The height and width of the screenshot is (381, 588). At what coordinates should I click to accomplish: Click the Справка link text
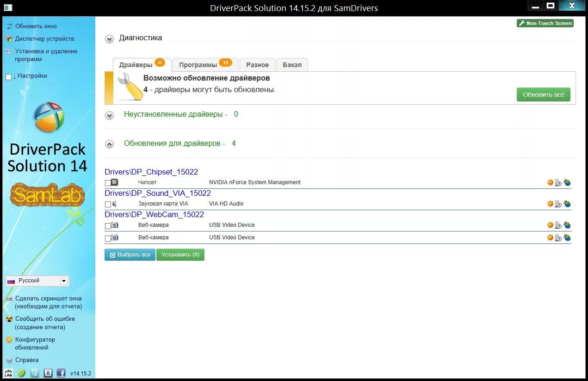pos(27,360)
